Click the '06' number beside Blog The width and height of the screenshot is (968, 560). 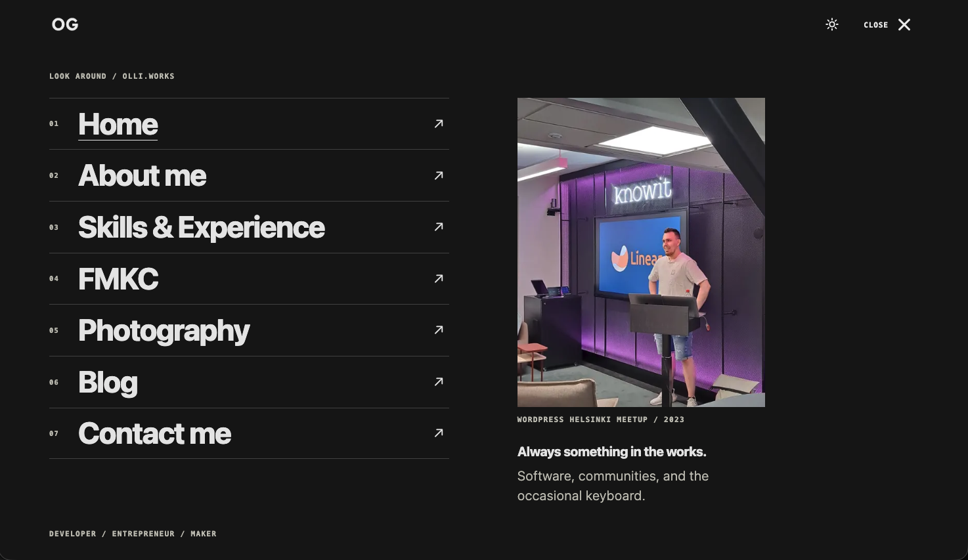54,382
